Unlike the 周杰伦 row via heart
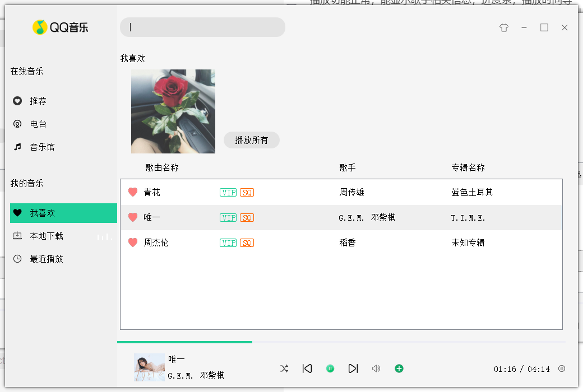Screen dimensions: 583x392 pyautogui.click(x=133, y=242)
